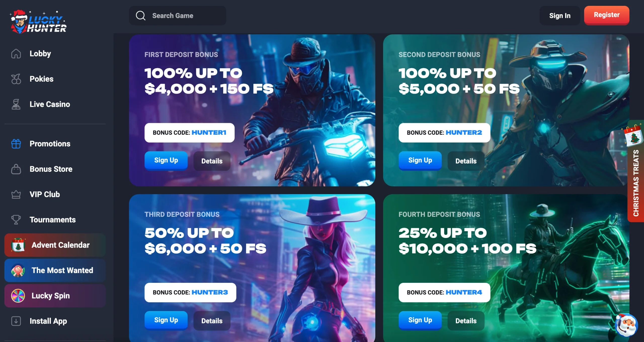The image size is (644, 342).
Task: View Details of Second Deposit Bonus
Action: click(466, 161)
